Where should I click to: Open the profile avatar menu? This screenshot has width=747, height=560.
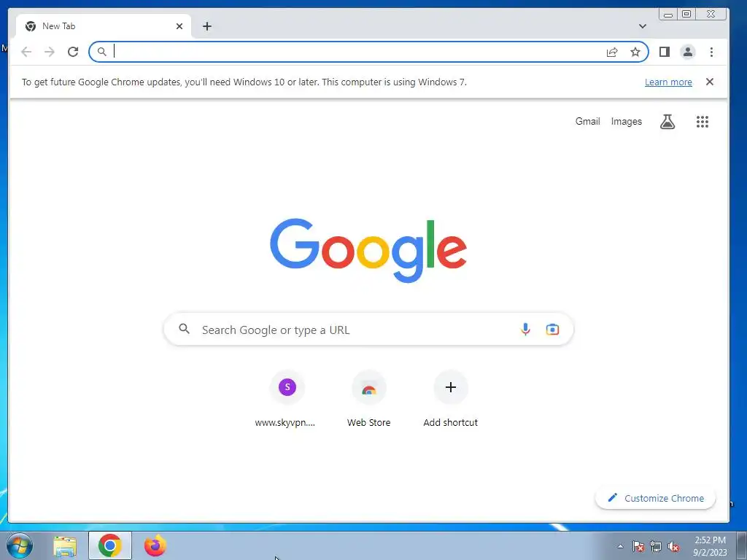[688, 52]
